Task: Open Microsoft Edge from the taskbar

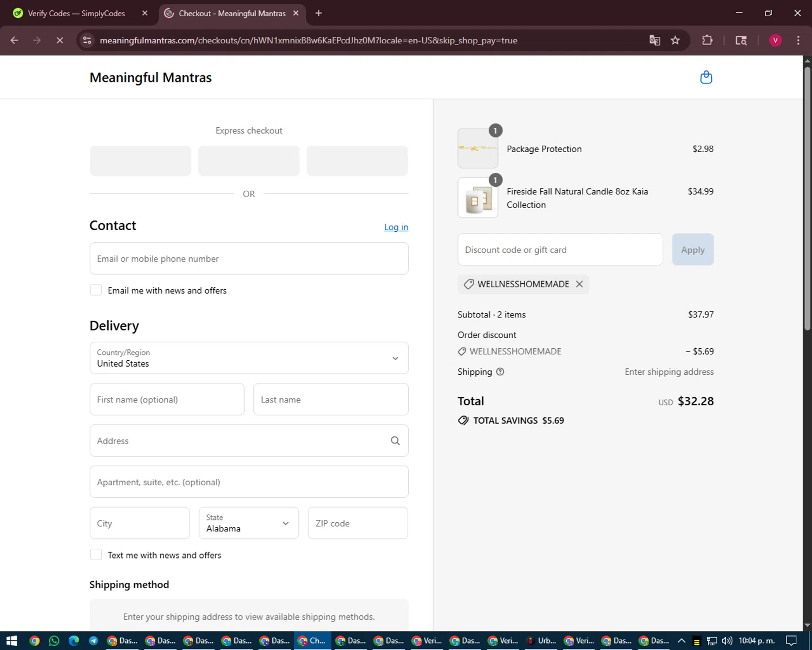Action: [x=74, y=641]
